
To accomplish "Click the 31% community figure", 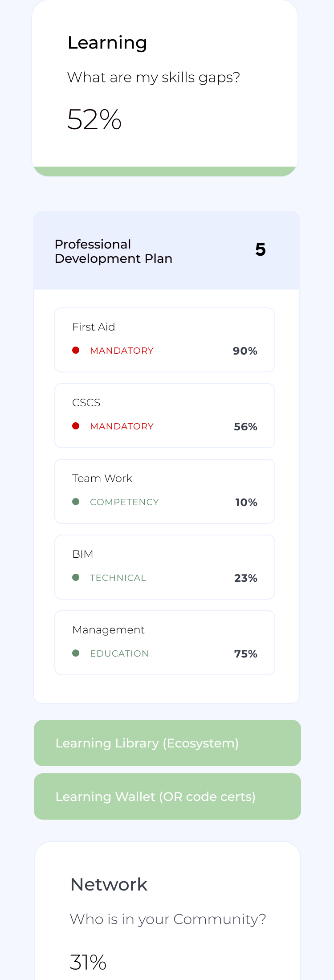I will coord(88,962).
